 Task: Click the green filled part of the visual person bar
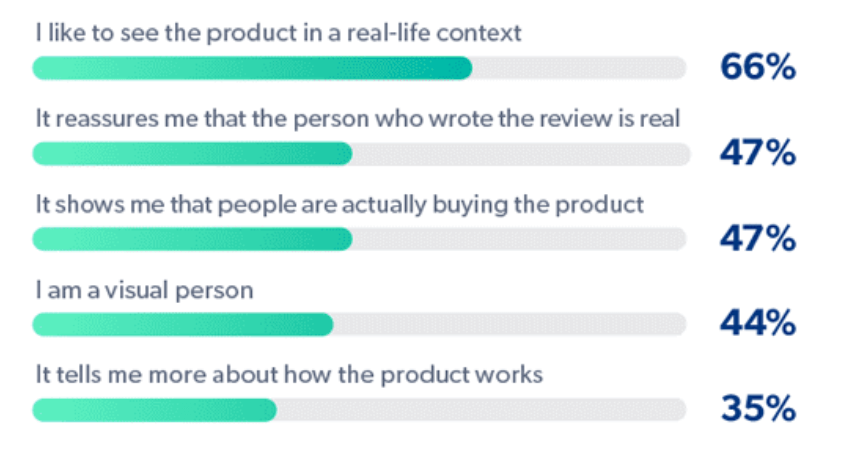(x=182, y=325)
